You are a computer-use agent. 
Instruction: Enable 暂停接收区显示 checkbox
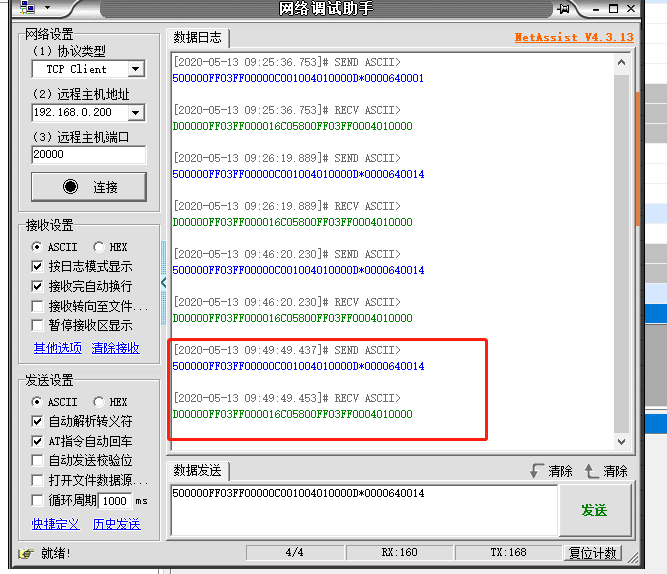pos(38,326)
